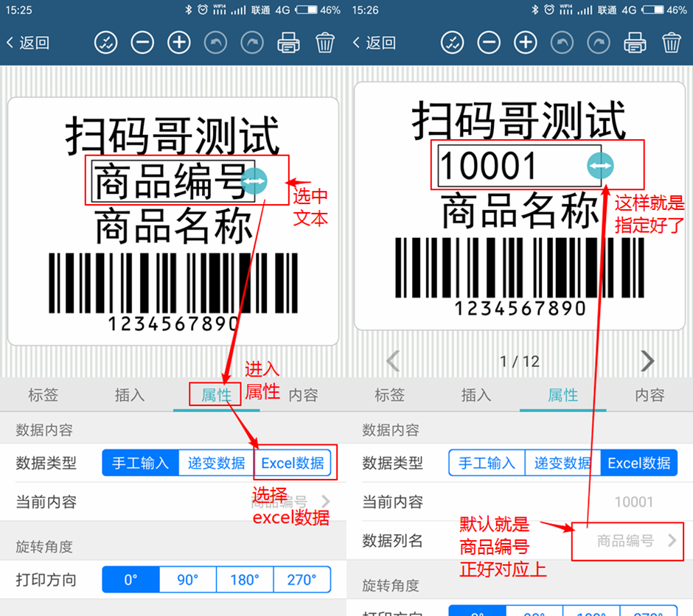Set print direction to 180° in left screen
The image size is (693, 616).
coord(245,579)
